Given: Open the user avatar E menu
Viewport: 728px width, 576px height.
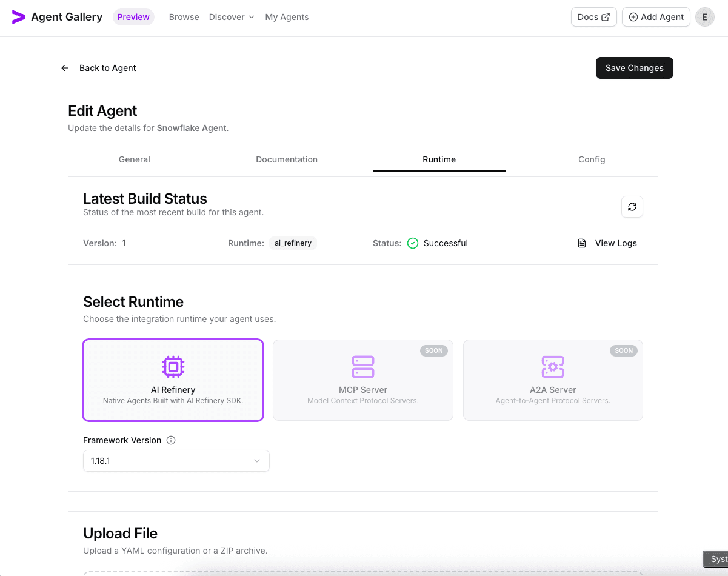Looking at the screenshot, I should (x=704, y=17).
